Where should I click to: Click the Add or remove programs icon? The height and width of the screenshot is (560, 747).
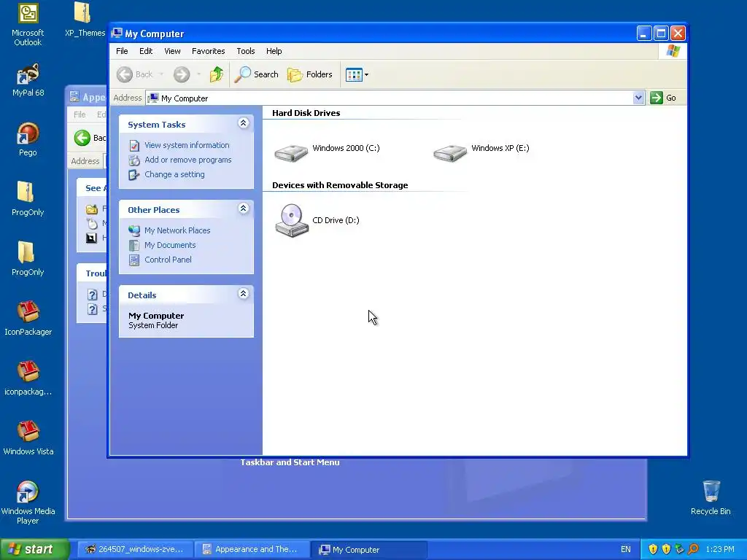134,160
